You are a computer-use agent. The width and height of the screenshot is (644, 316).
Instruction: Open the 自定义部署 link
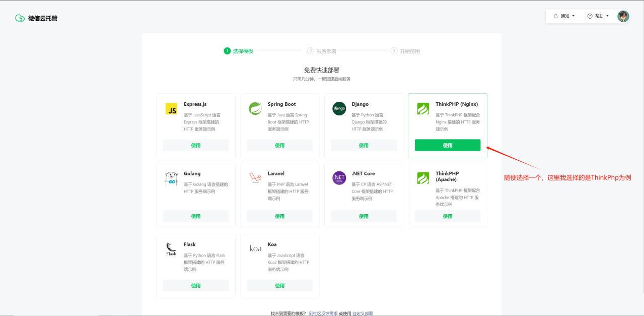pos(363,313)
